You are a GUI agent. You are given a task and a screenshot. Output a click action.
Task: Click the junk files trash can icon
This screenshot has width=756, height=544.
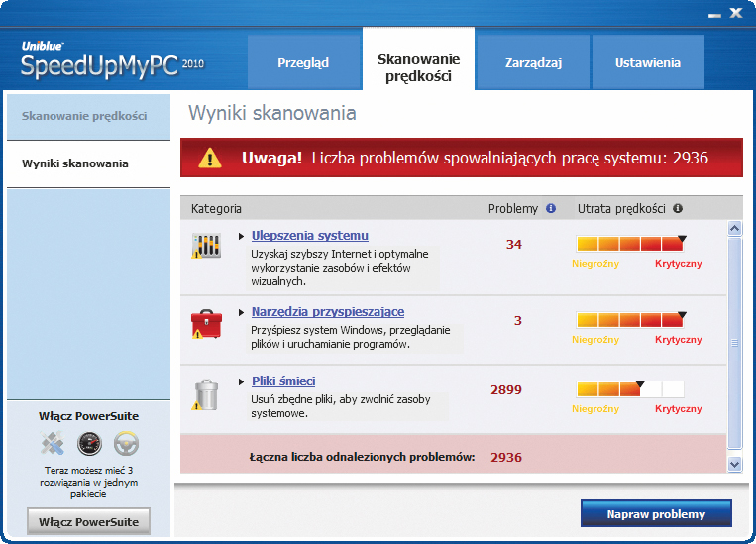205,393
